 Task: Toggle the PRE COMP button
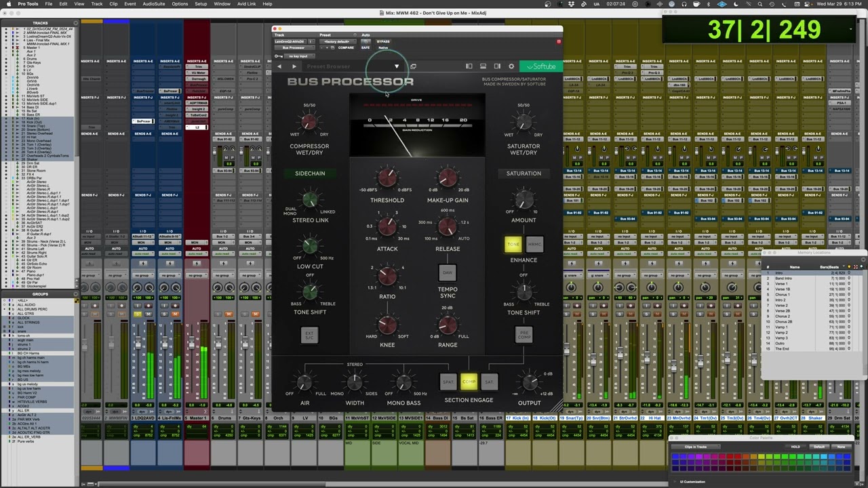[x=524, y=334]
